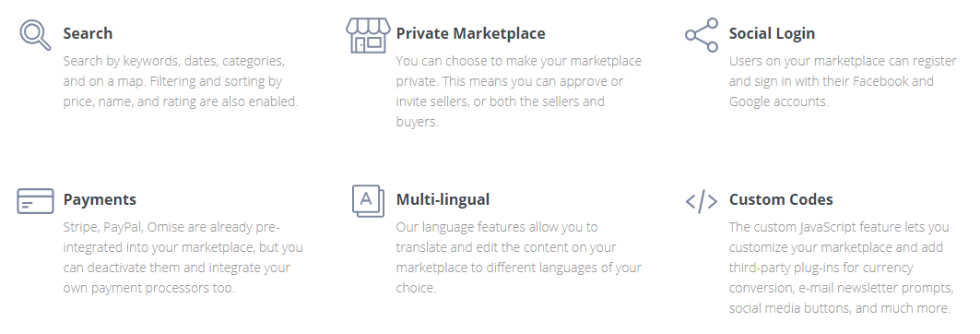Click the storefront Private Marketplace icon
Screen dimensions: 980x334
(368, 35)
